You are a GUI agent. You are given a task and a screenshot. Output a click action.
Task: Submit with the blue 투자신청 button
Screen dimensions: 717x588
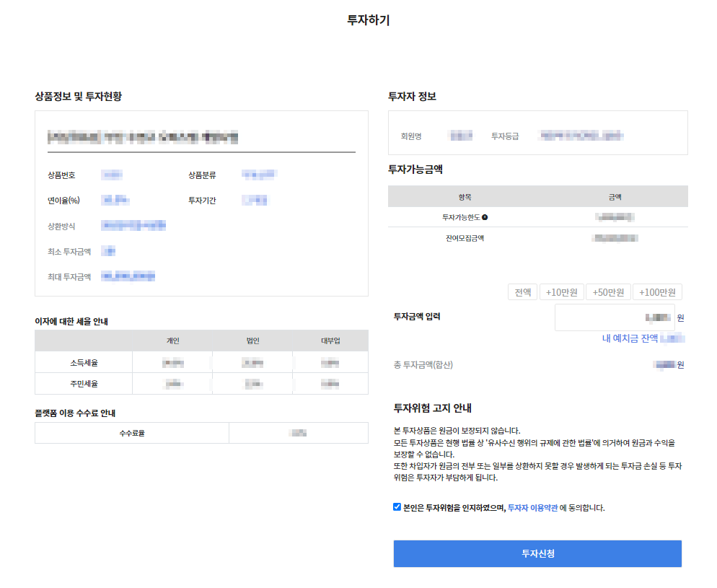tap(537, 553)
